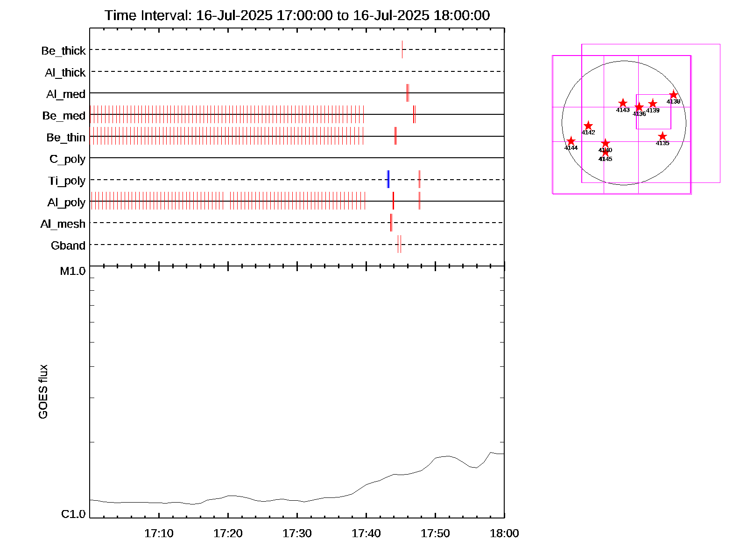Click the red Al_med exposure marker
Image resolution: width=747 pixels, height=560 pixels.
coord(408,93)
